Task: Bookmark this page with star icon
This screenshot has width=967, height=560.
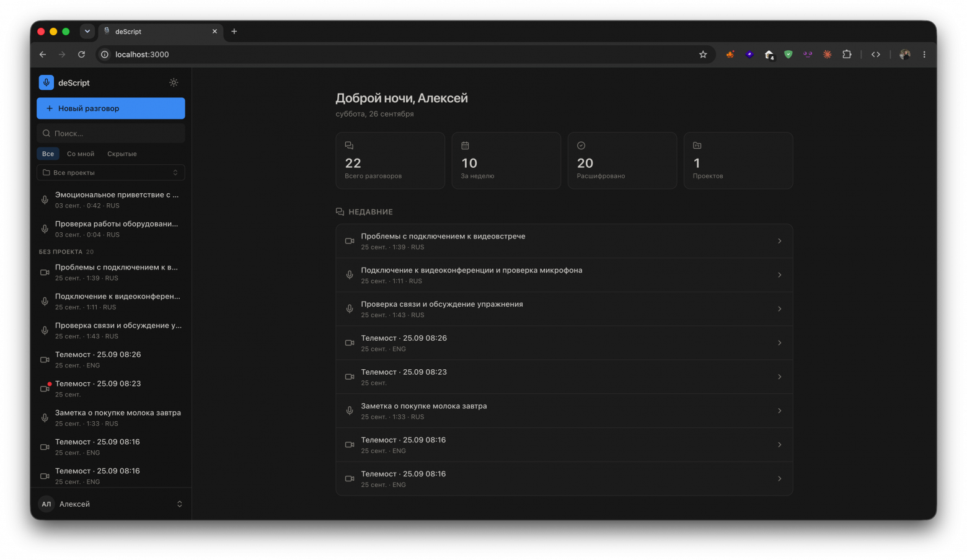Action: pos(703,55)
